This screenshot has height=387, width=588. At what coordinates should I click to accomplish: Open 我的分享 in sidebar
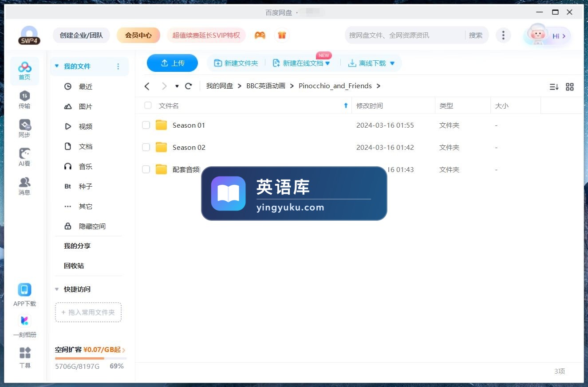point(77,246)
